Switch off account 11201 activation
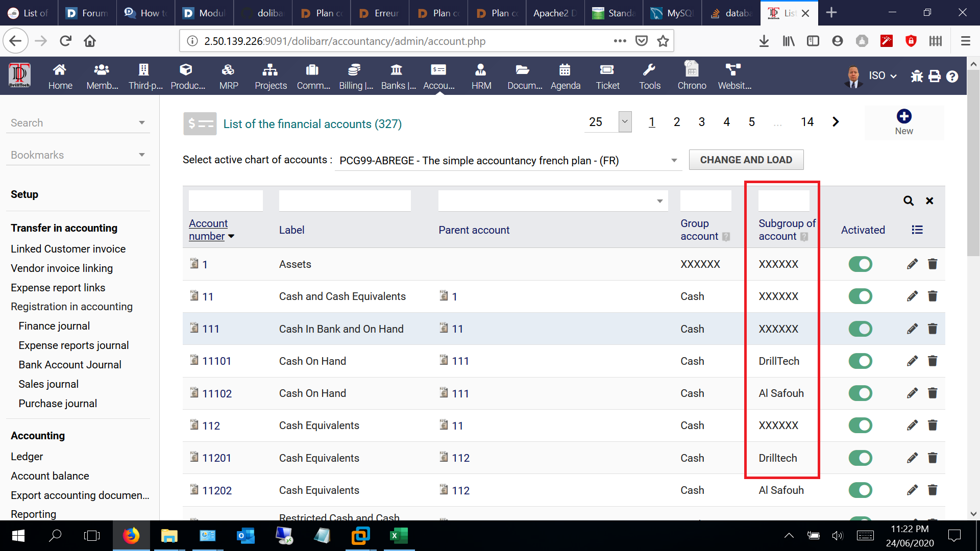This screenshot has width=980, height=551. click(x=861, y=458)
